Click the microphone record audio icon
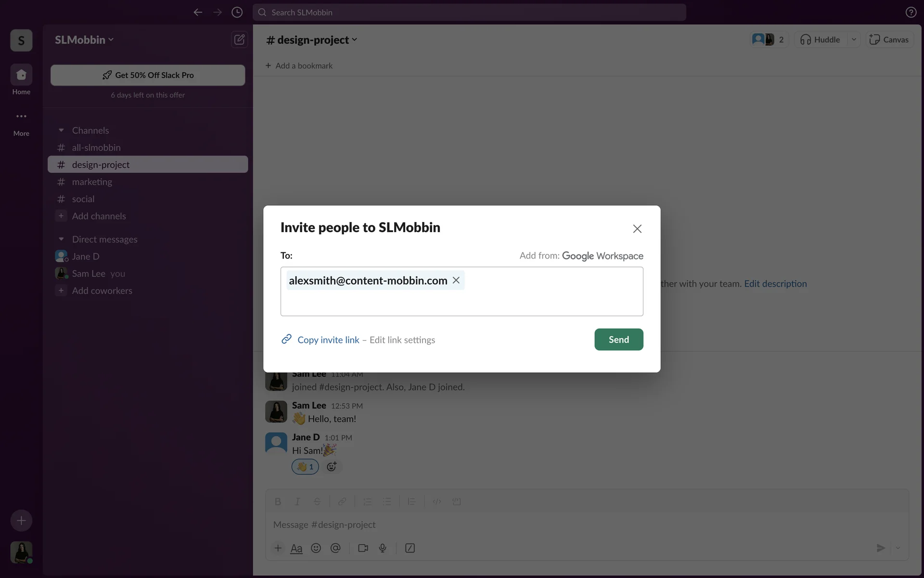 tap(383, 548)
